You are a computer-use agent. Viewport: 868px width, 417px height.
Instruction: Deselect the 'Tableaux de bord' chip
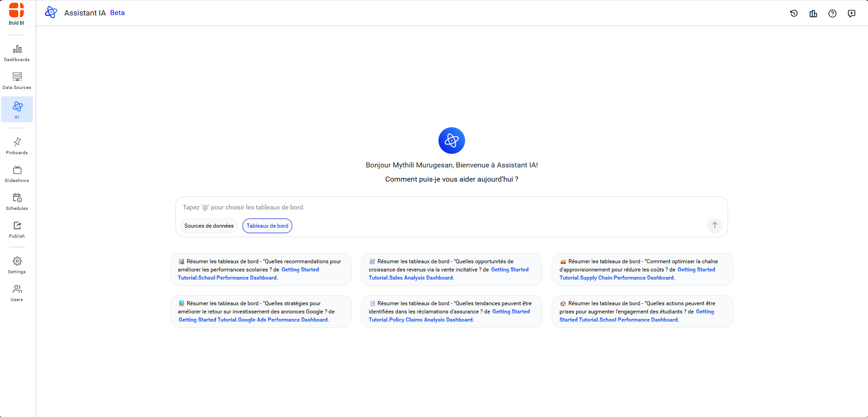(267, 225)
